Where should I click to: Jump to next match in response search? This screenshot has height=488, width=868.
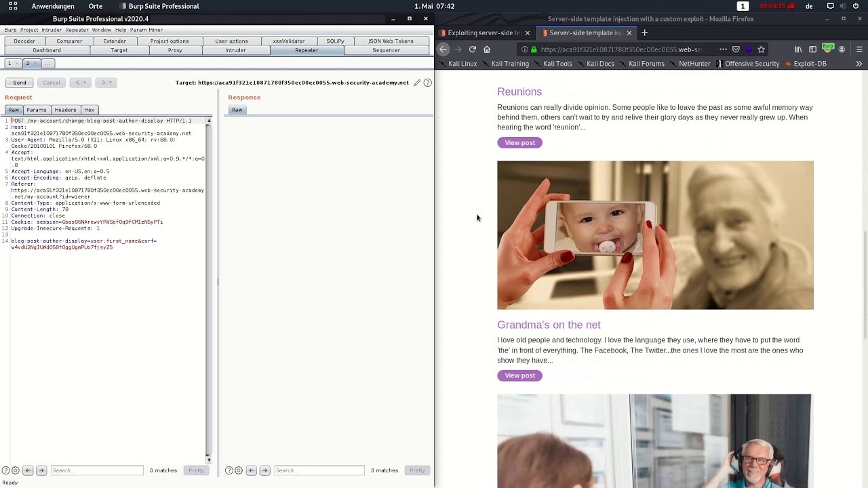point(265,470)
